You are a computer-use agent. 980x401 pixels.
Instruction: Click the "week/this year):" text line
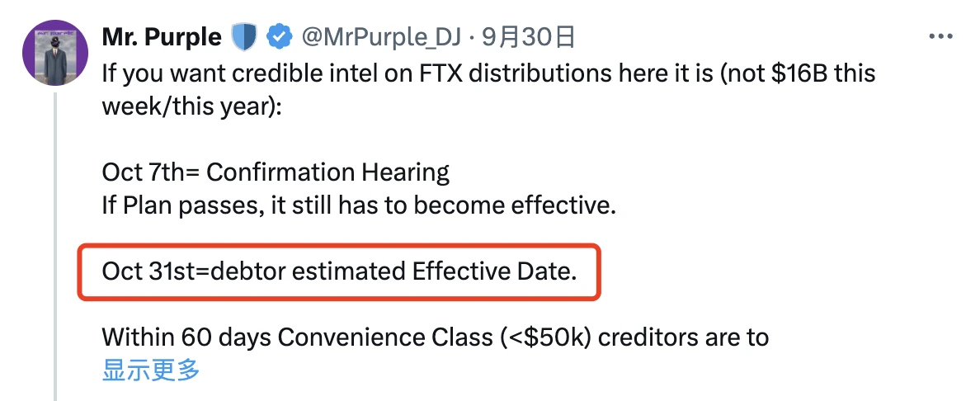click(x=192, y=106)
